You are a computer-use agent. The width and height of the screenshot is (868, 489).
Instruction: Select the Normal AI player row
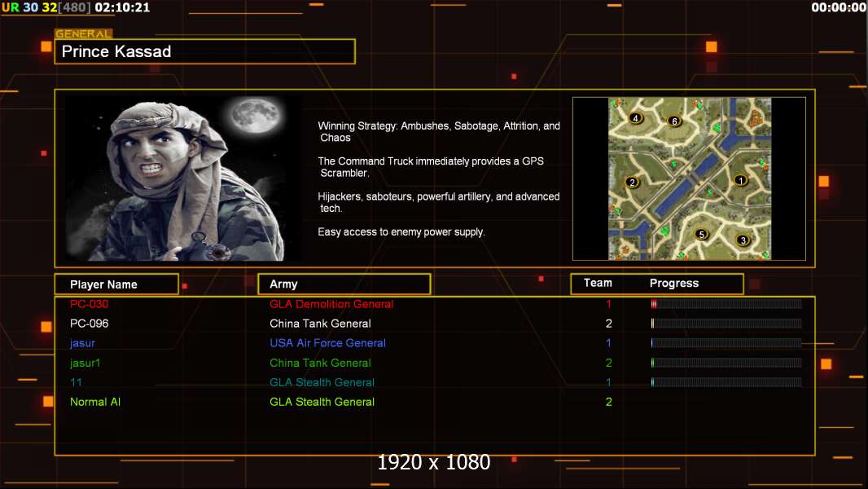[x=95, y=402]
